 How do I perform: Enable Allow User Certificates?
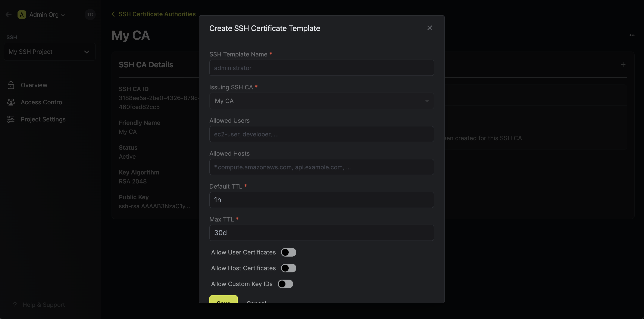289,252
